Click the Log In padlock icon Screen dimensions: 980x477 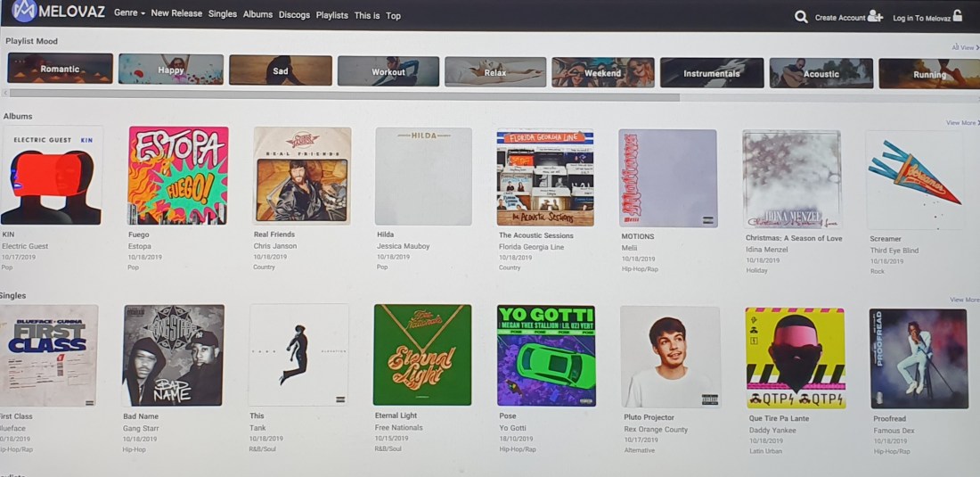(x=958, y=17)
